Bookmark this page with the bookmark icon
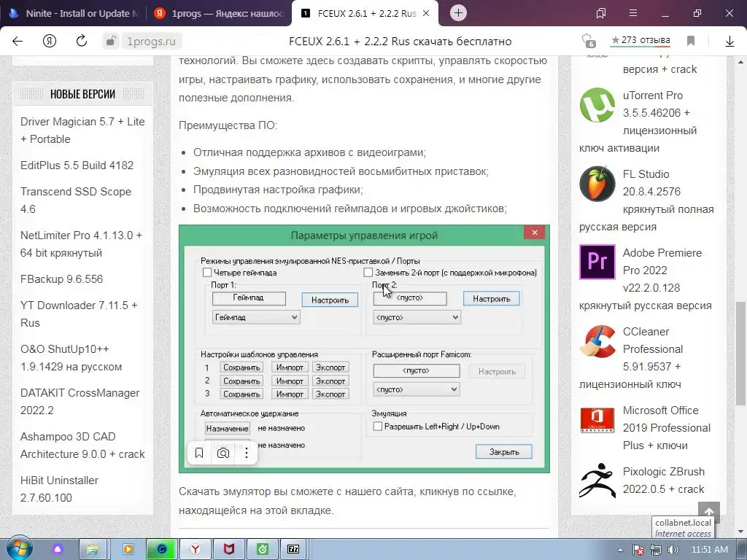747x560 pixels. (x=691, y=41)
